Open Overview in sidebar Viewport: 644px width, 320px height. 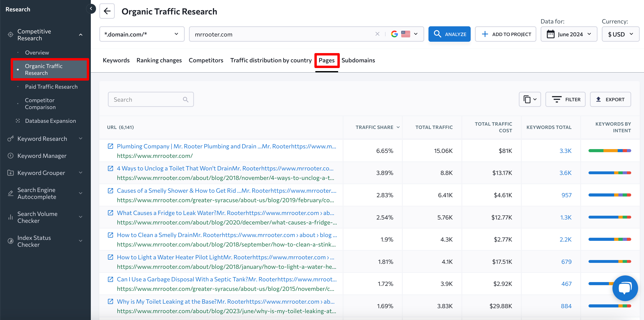(x=37, y=52)
